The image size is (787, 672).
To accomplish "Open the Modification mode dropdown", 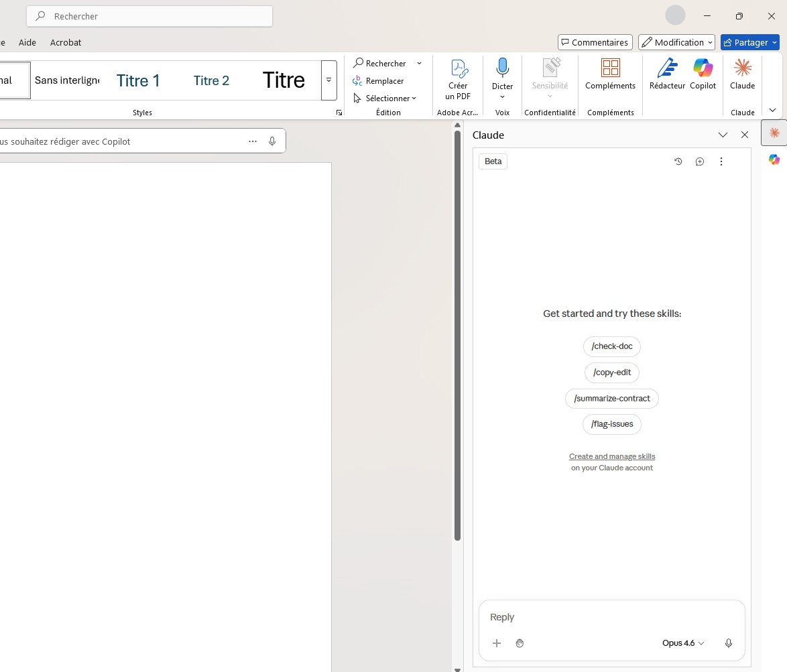I will 676,42.
